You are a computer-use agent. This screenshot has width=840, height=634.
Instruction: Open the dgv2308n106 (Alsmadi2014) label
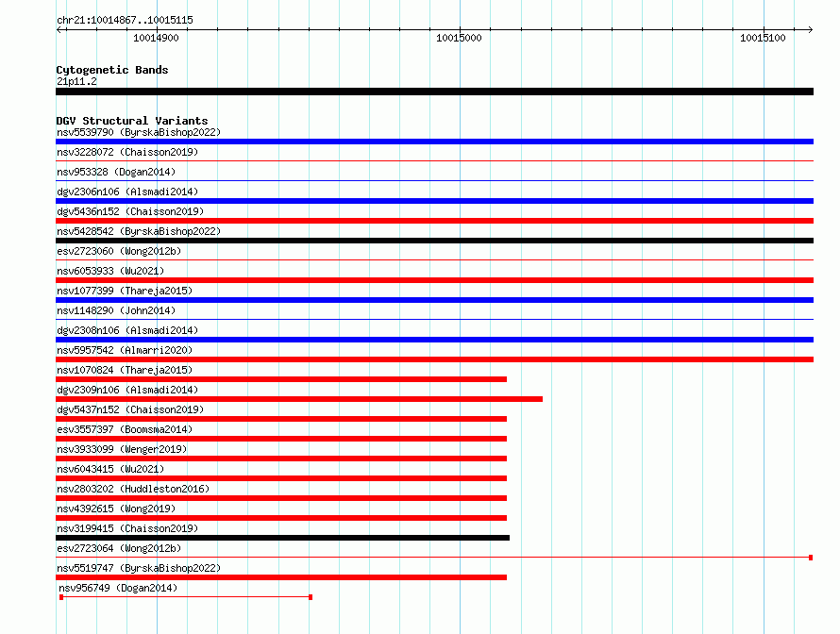coord(127,330)
